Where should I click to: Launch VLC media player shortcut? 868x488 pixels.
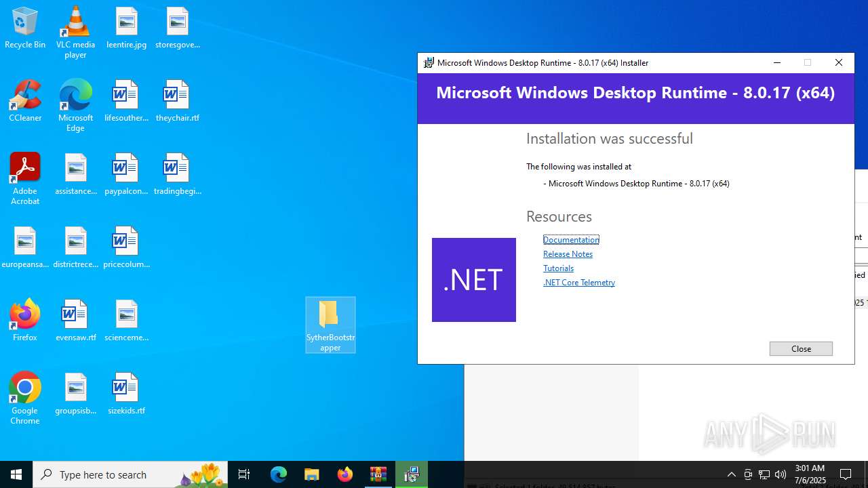[75, 33]
